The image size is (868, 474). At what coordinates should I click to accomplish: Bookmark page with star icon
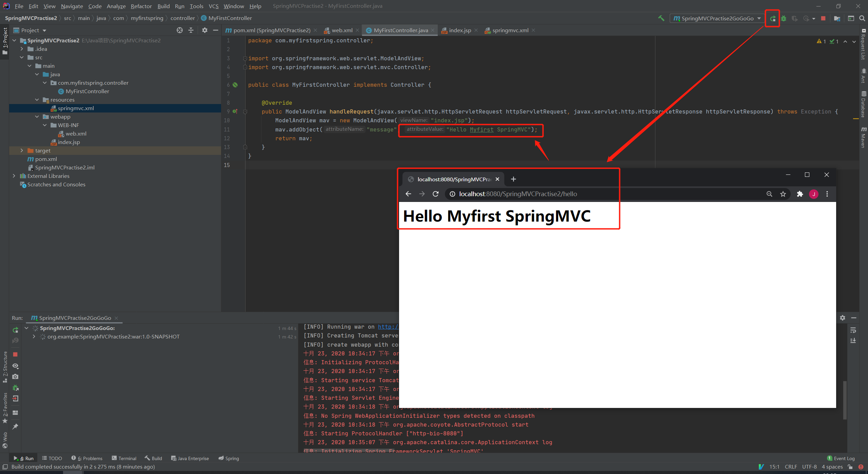pyautogui.click(x=783, y=194)
